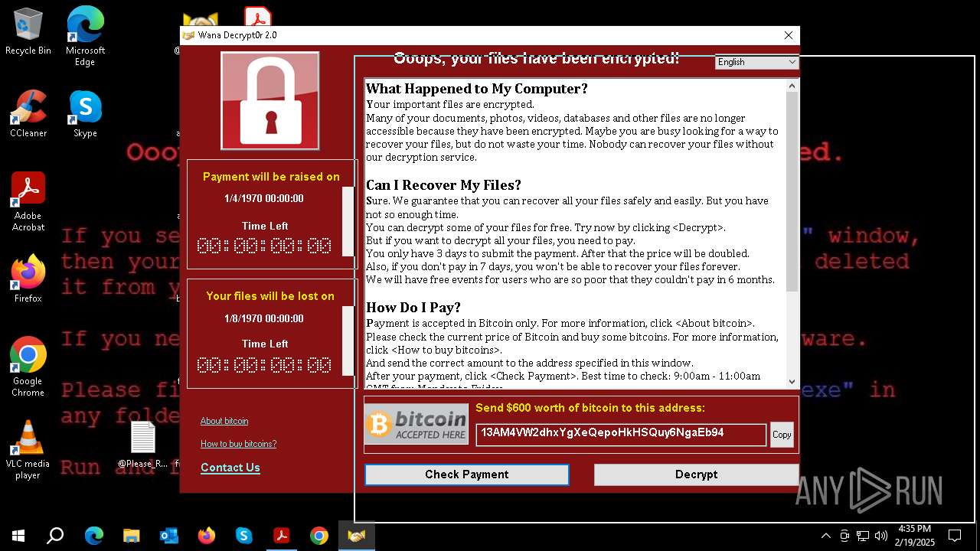Open the English language dropdown
This screenshot has width=980, height=551.
point(757,62)
